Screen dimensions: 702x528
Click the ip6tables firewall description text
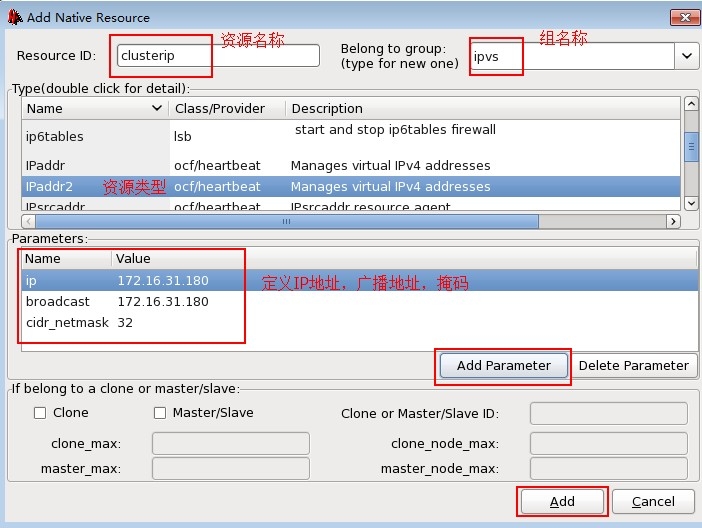click(x=395, y=129)
